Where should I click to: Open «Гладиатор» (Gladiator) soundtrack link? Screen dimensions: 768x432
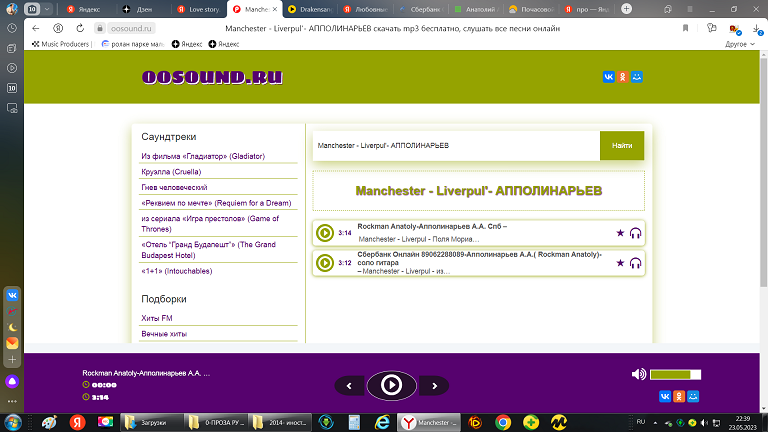click(x=203, y=156)
